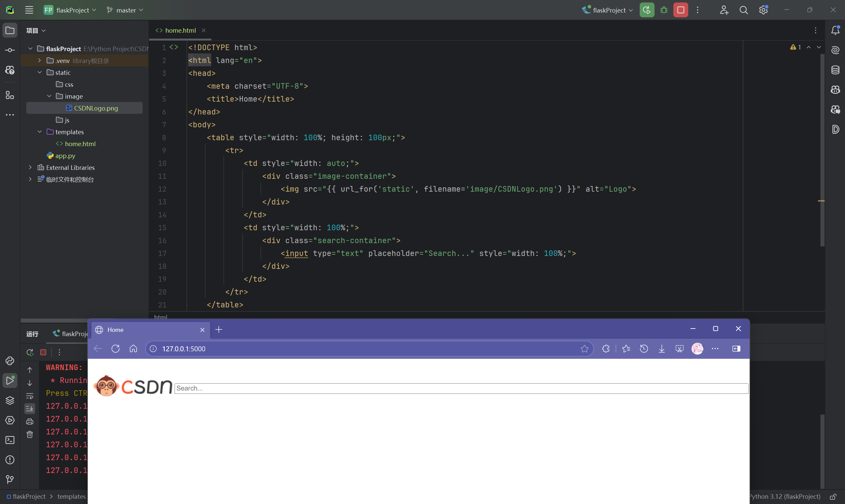Open the Commit tool window
The width and height of the screenshot is (845, 504).
coord(10,50)
